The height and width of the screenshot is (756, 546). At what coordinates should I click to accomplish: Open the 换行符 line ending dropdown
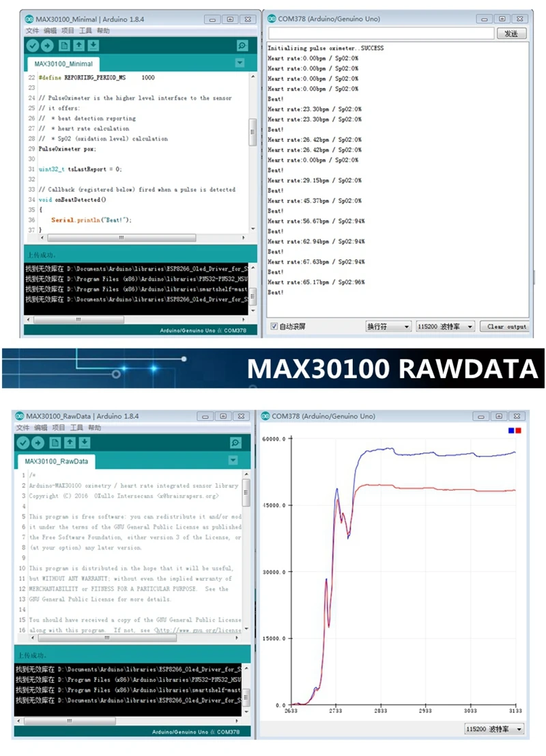[x=388, y=327]
